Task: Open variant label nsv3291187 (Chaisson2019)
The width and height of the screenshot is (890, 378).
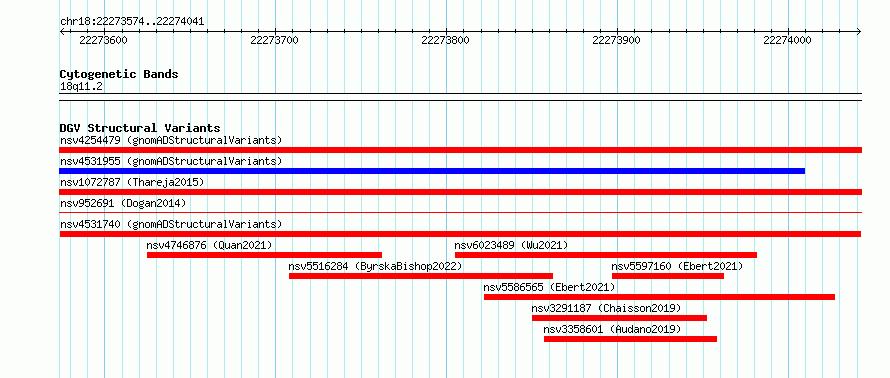Action: point(606,308)
